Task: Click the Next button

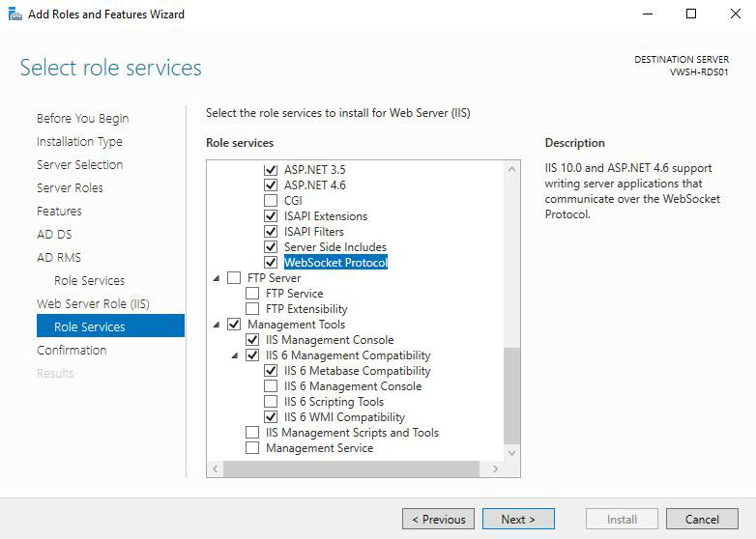Action: point(518,520)
